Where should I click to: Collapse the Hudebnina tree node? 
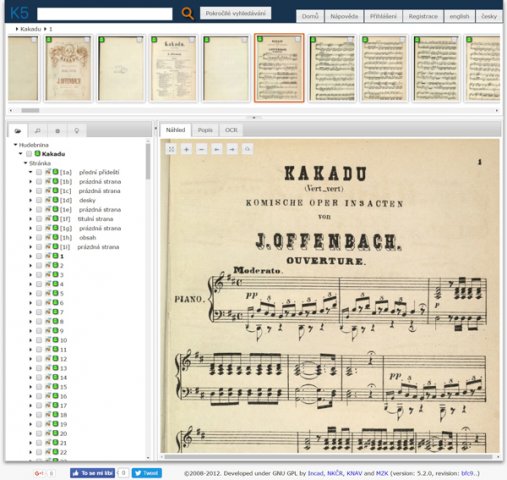click(15, 145)
